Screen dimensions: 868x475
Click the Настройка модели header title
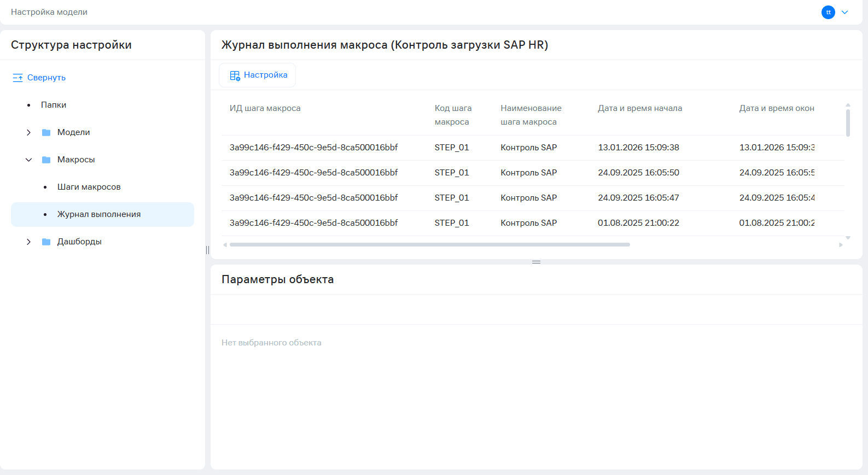click(x=49, y=12)
